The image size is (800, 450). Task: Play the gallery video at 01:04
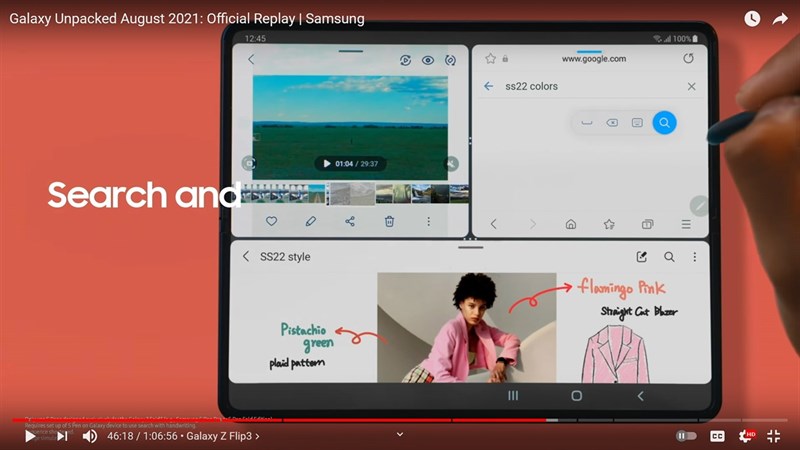click(x=327, y=164)
